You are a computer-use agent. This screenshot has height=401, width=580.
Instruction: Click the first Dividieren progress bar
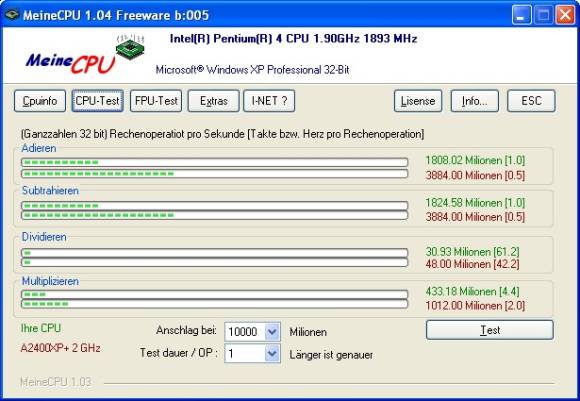point(215,253)
